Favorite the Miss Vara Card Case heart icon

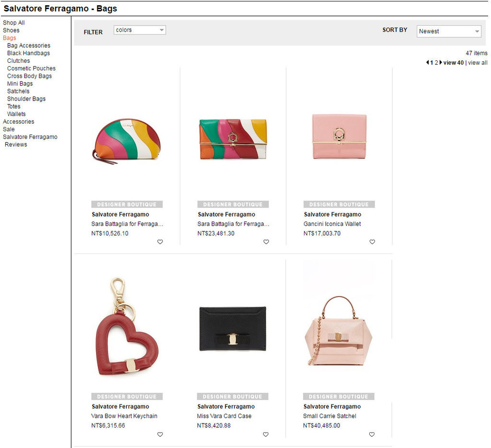[266, 434]
